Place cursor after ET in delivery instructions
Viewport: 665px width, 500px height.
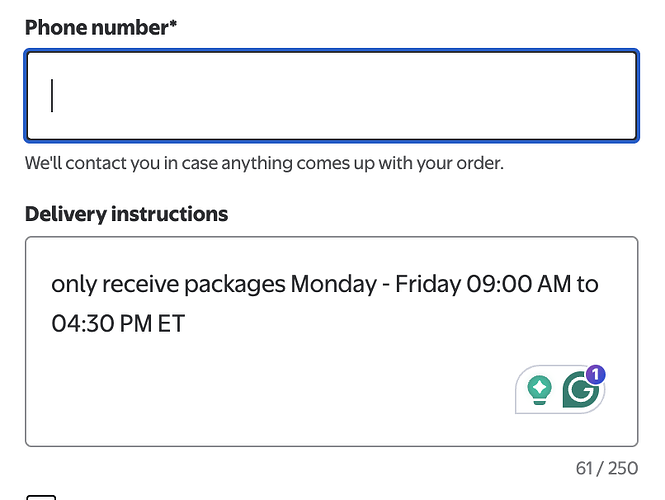(x=185, y=324)
